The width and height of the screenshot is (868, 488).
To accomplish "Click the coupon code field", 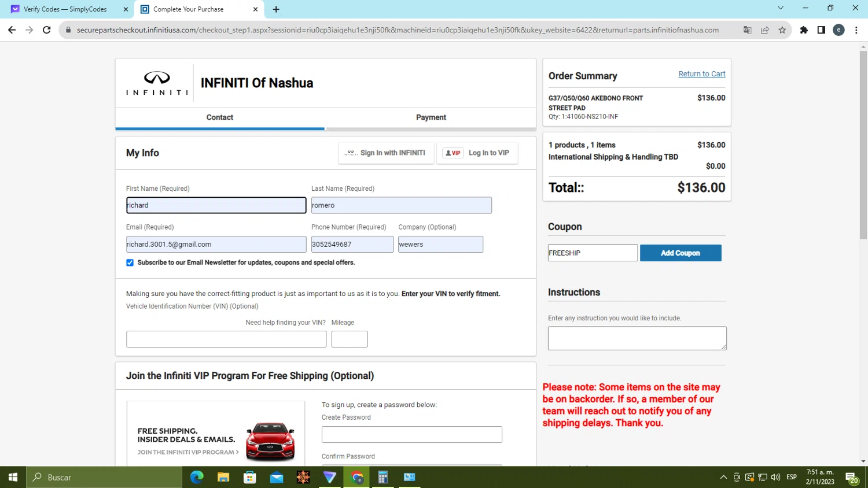I will (593, 253).
